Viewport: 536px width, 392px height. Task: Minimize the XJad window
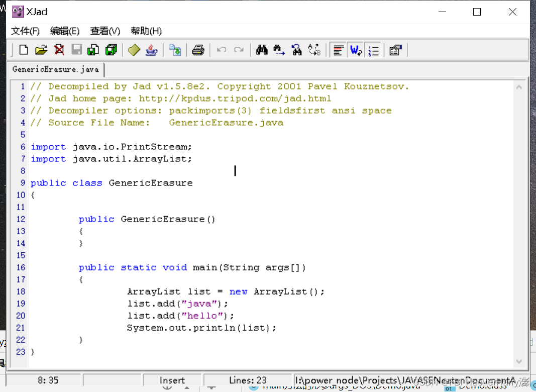coord(443,12)
